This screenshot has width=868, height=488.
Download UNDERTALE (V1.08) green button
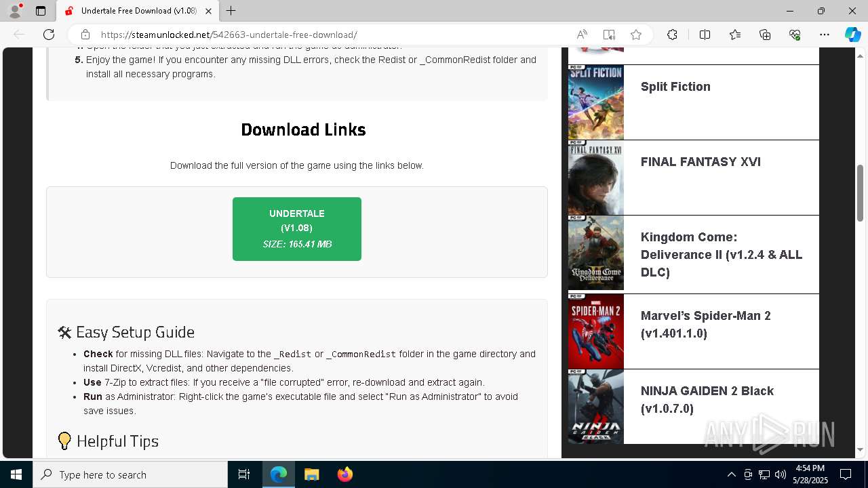297,229
